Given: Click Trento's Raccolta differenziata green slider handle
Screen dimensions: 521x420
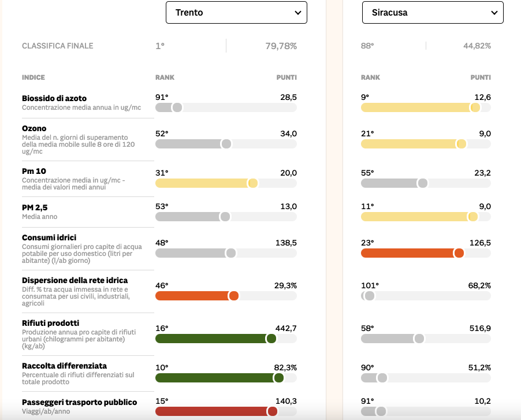Looking at the screenshot, I should pos(279,378).
